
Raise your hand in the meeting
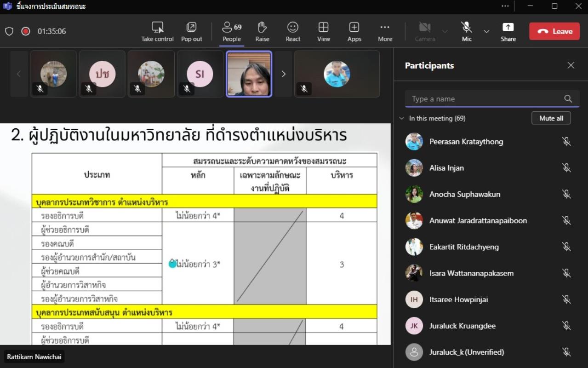tap(262, 27)
